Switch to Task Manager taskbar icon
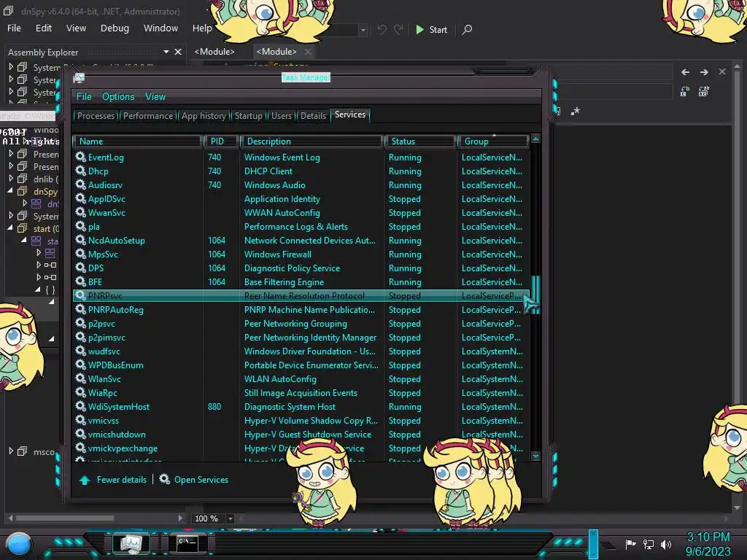This screenshot has height=560, width=747. [131, 543]
